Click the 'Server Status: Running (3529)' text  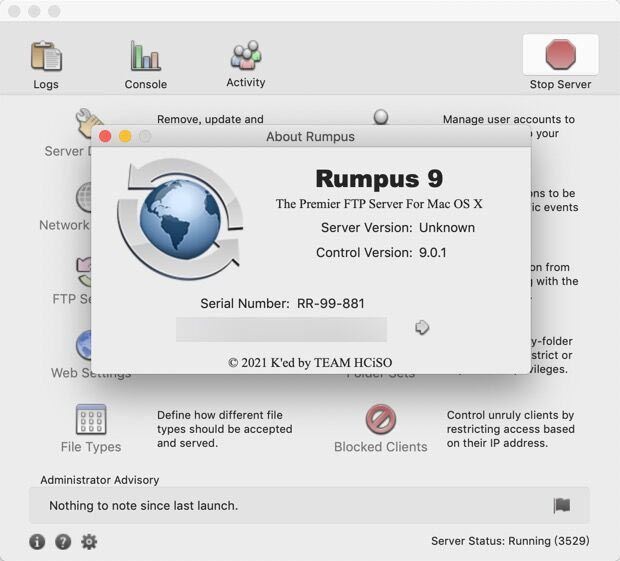click(x=510, y=541)
